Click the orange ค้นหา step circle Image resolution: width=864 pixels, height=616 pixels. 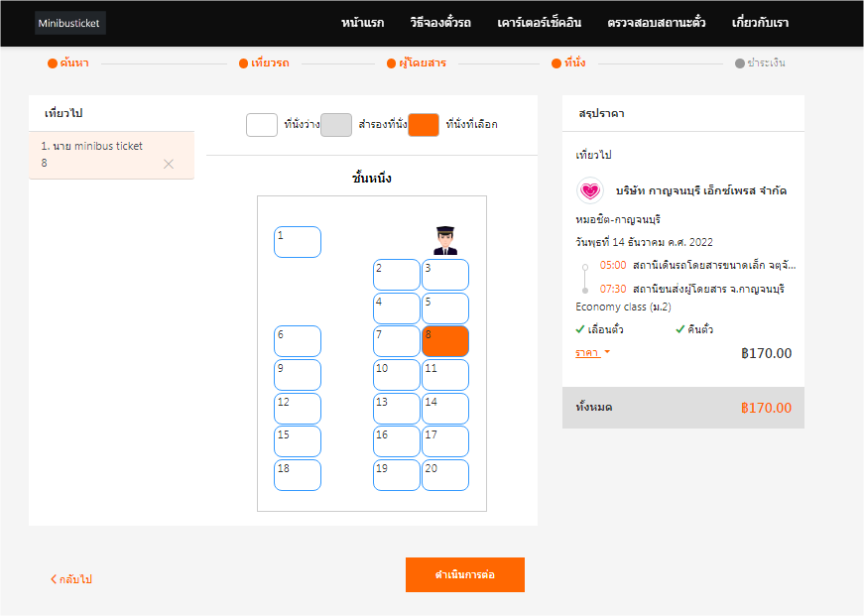53,63
